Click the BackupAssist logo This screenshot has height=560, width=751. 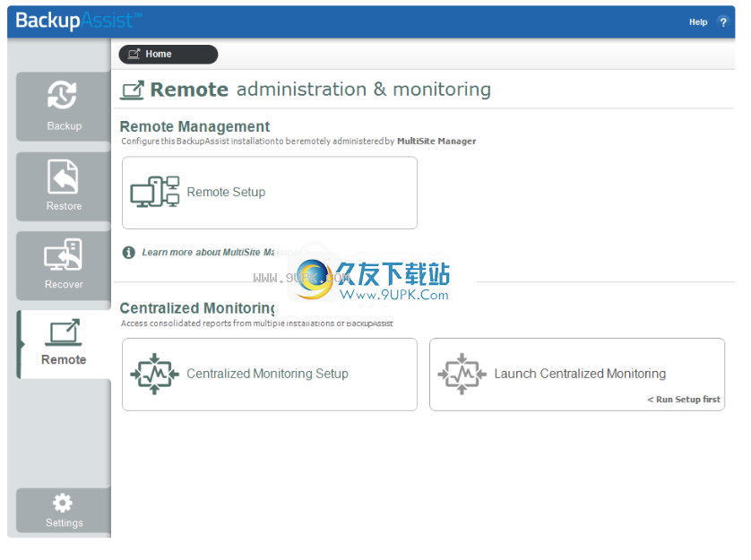79,21
